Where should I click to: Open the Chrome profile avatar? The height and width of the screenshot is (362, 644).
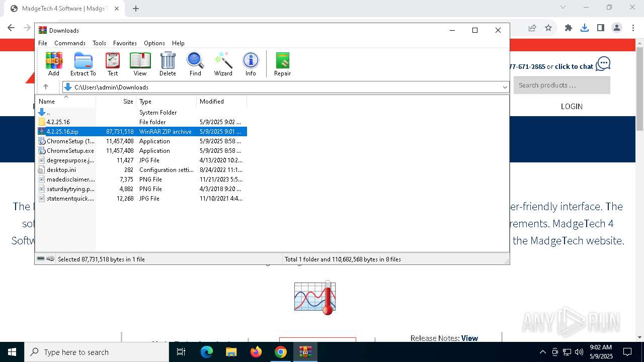[x=617, y=28]
